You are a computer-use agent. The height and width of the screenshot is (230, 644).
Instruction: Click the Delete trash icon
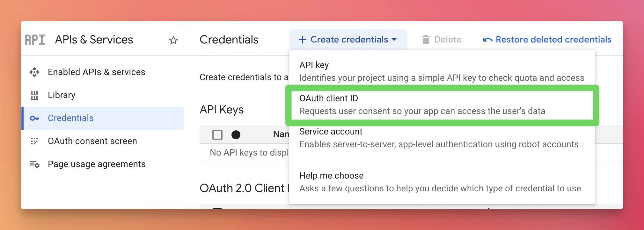click(426, 39)
